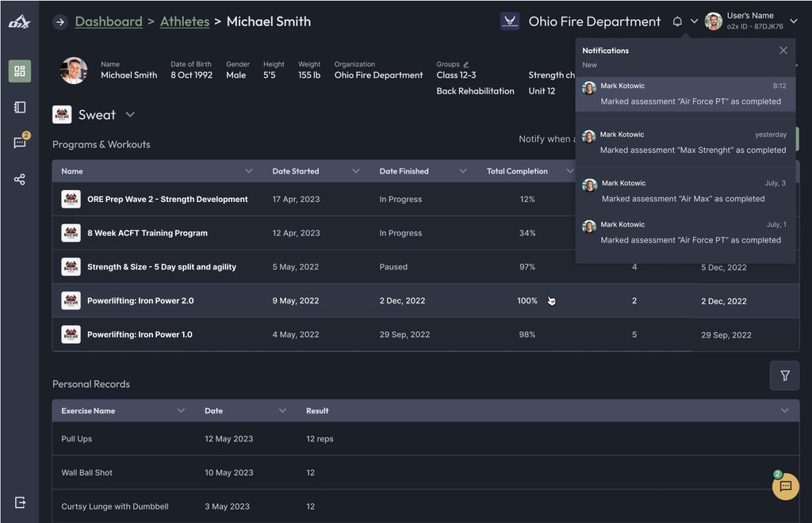Click the back arrow circle button

[x=60, y=21]
